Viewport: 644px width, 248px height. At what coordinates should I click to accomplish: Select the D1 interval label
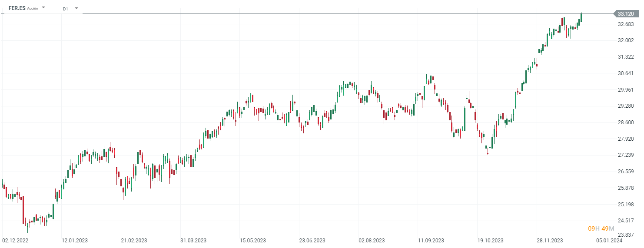(65, 8)
